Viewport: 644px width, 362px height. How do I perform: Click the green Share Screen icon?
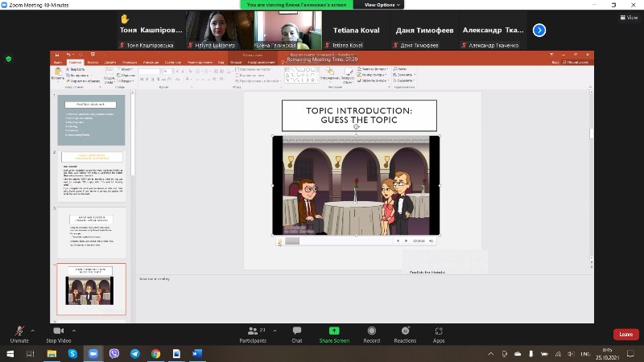[334, 331]
